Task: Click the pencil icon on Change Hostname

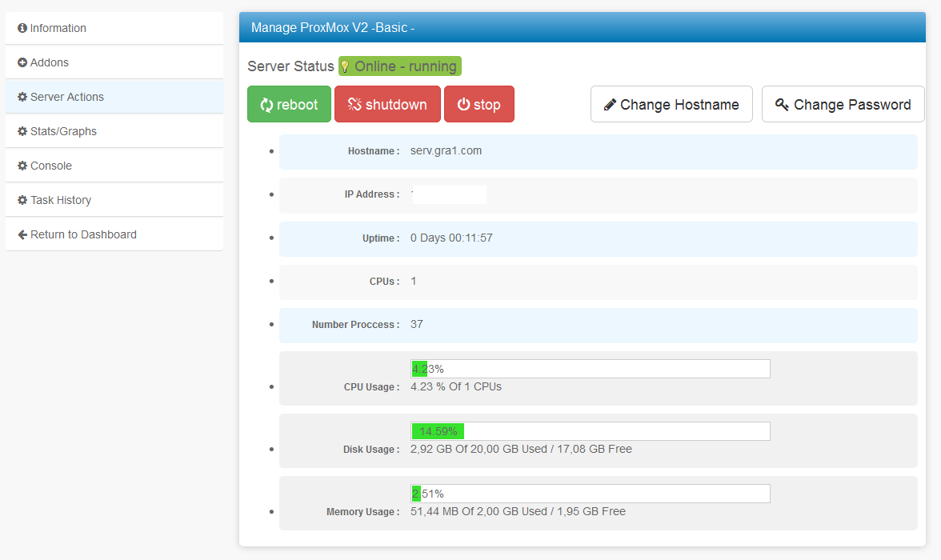Action: tap(610, 105)
